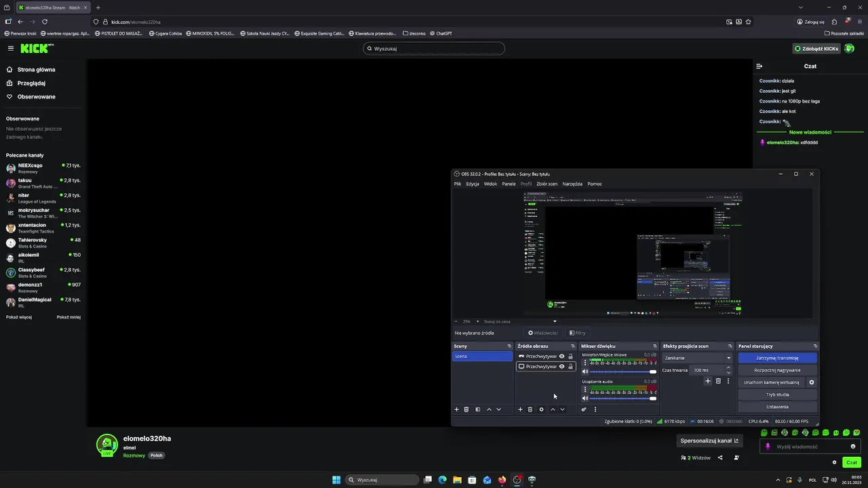This screenshot has width=868, height=488.
Task: Click Spersonalizuj kanał button
Action: tap(709, 441)
